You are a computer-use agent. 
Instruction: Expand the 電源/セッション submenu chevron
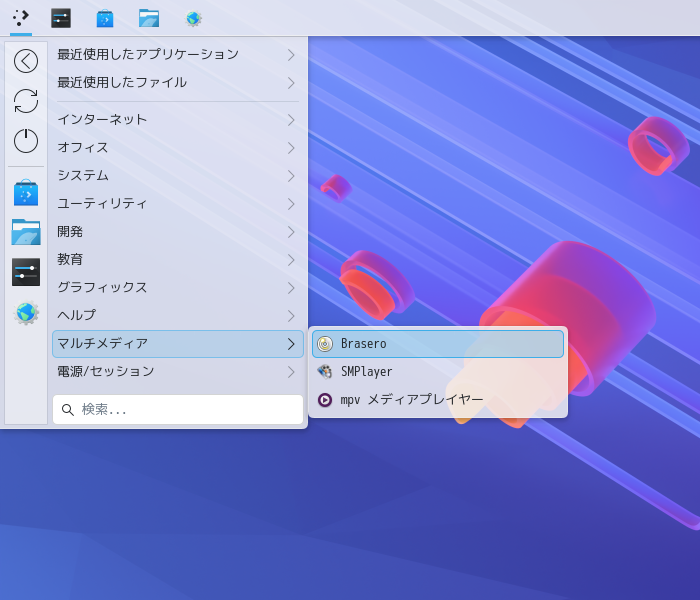pos(291,372)
